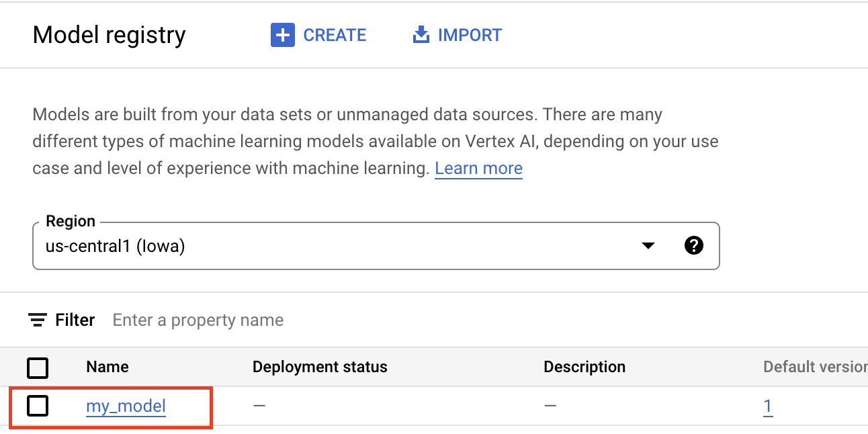The image size is (868, 434).
Task: Click the download icon beside IMPORT
Action: 421,34
